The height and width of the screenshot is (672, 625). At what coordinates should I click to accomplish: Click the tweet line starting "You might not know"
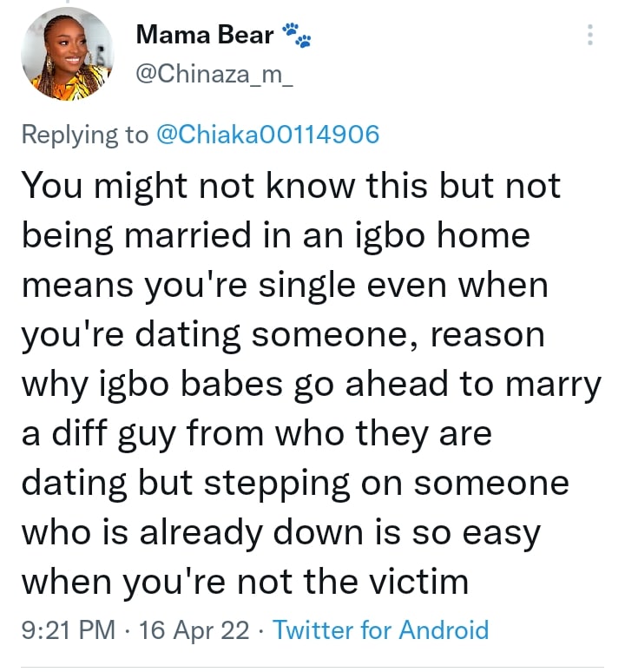290,185
